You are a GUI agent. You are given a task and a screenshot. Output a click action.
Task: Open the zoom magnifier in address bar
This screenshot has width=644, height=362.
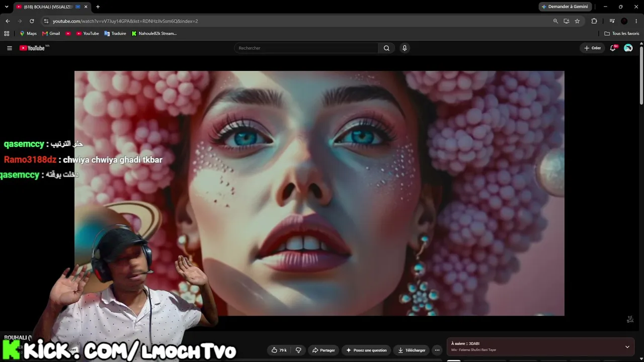(x=555, y=21)
